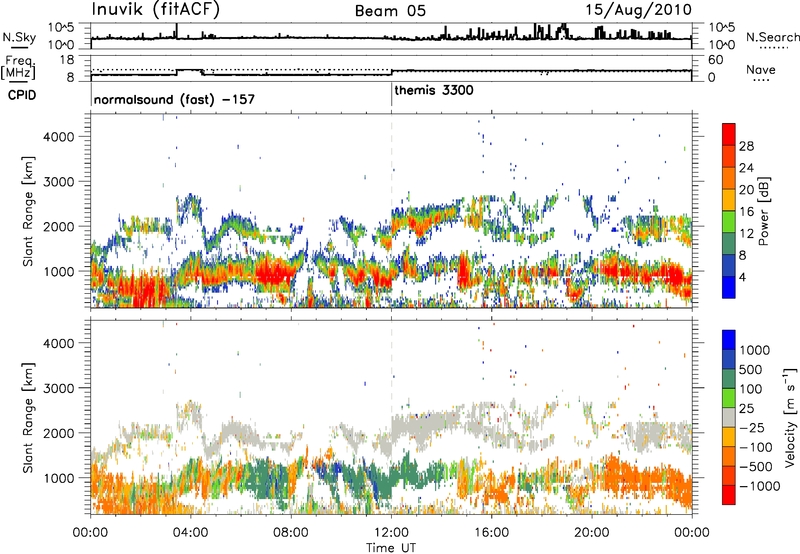Screen dimensions: 800x554
Task: Pick the red bottom segment of Velocity colorbar
Action: [729, 495]
